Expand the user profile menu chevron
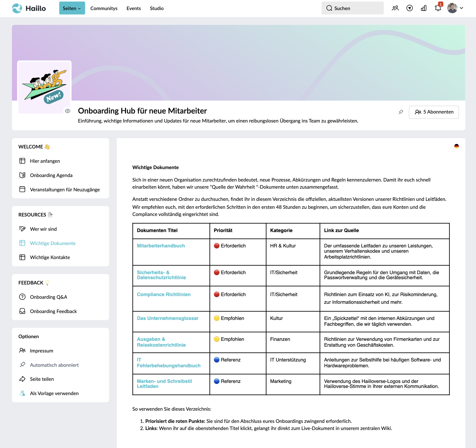The height and width of the screenshot is (448, 476). [461, 8]
